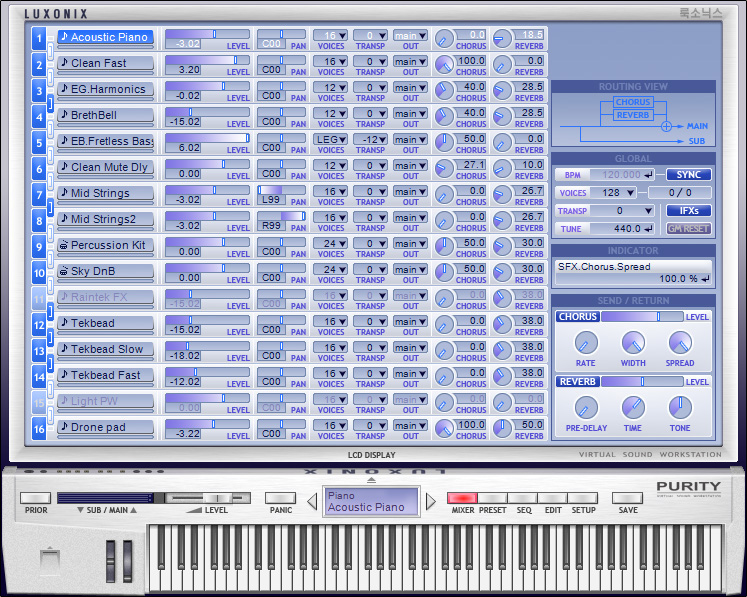
Task: Click the chorus knob on Clean Fast channel
Action: (x=444, y=64)
